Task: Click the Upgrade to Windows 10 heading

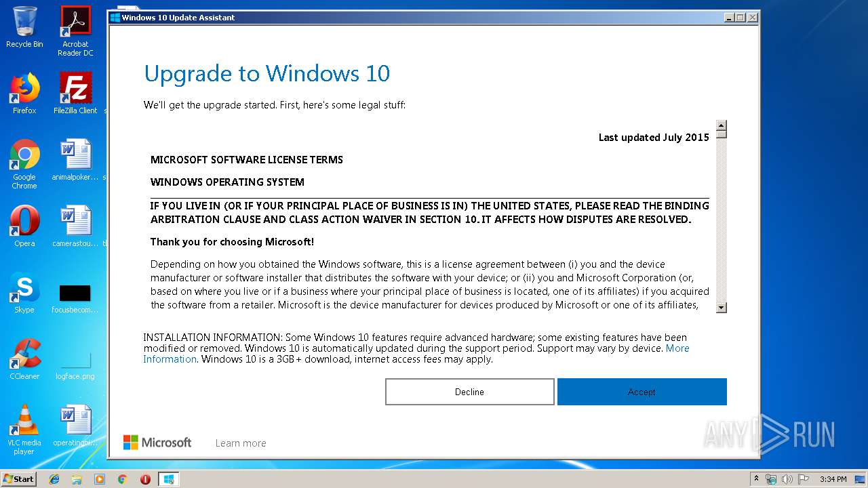Action: pyautogui.click(x=267, y=73)
